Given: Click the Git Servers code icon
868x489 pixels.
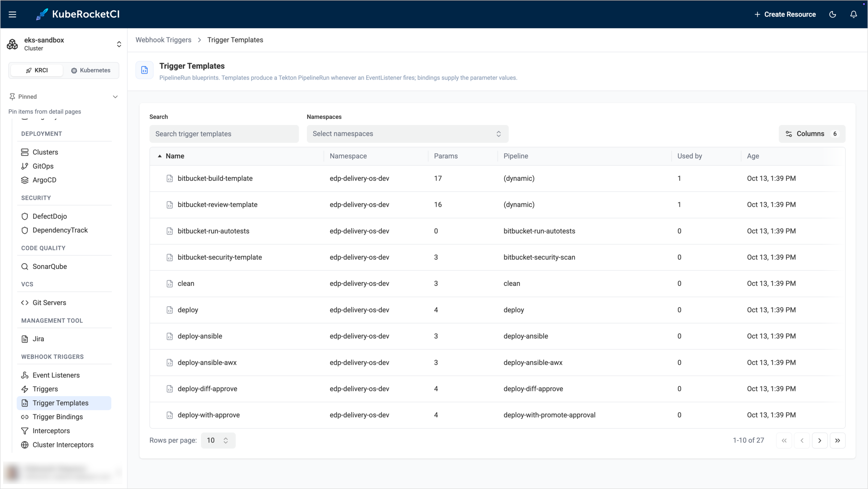Looking at the screenshot, I should click(25, 303).
